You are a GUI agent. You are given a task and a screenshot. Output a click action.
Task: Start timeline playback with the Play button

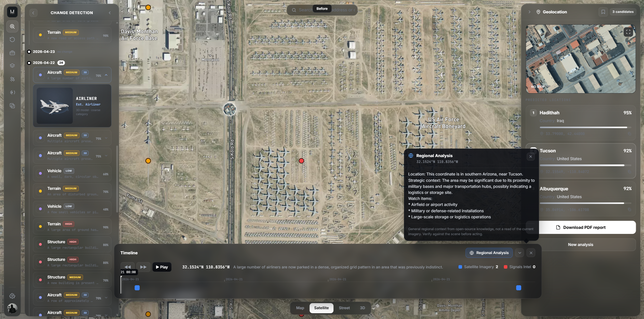pyautogui.click(x=162, y=267)
